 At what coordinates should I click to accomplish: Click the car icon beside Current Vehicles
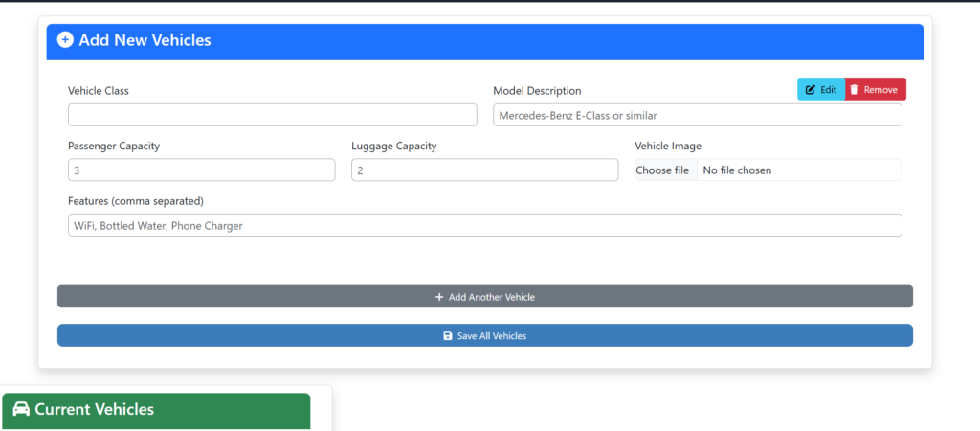tap(21, 409)
